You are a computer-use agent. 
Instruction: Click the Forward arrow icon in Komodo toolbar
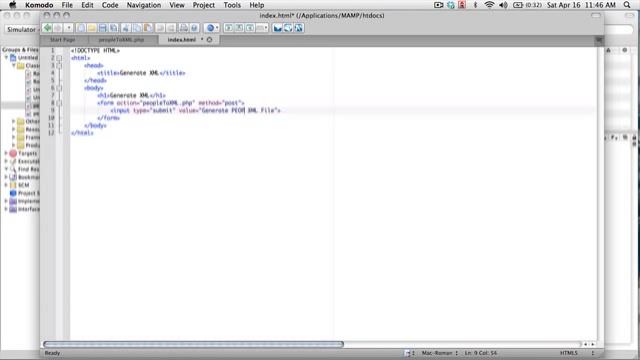(x=58, y=28)
